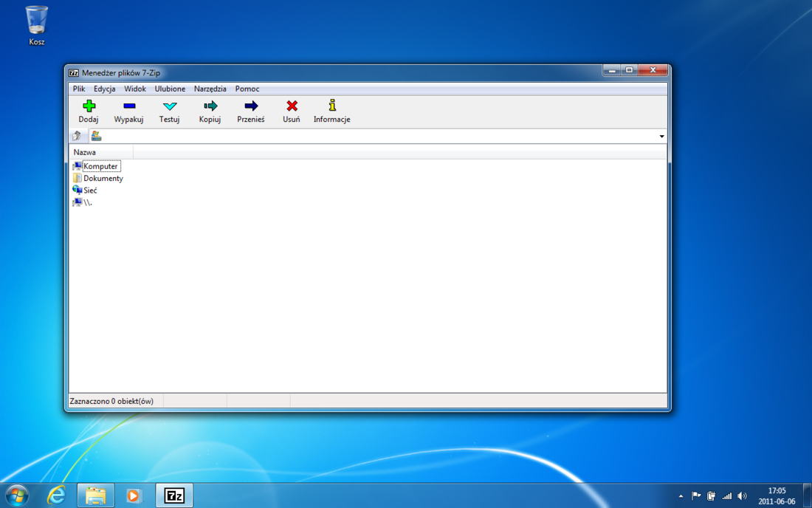Click the 7-Zip title bar app icon
Screen dimensions: 812x508
point(74,73)
